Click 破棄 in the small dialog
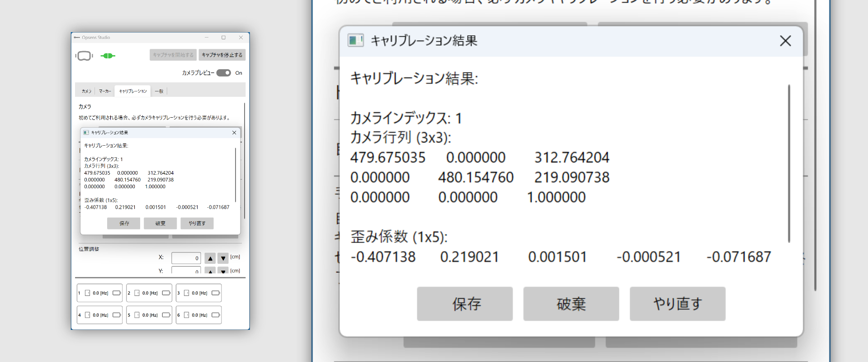 click(x=160, y=223)
